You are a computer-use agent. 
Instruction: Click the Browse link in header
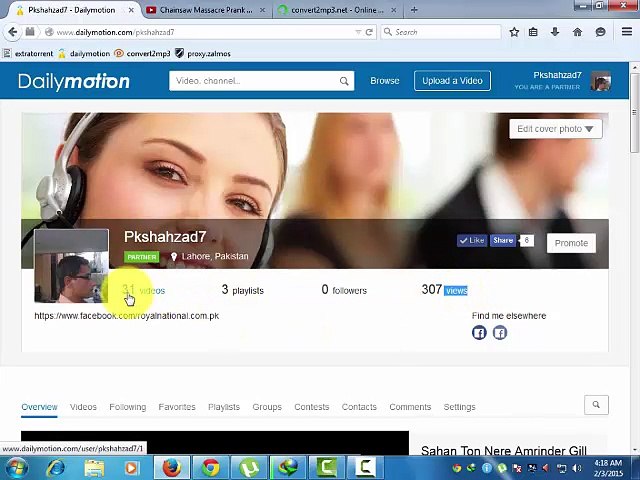coord(385,81)
